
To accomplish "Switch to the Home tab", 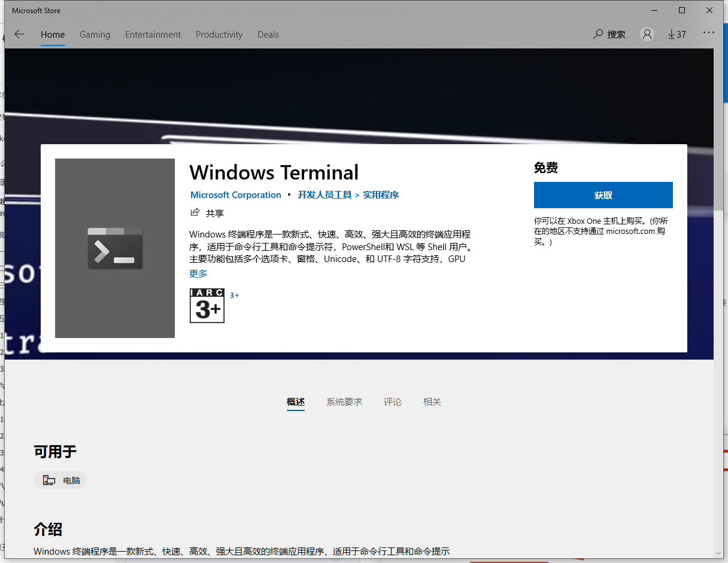I will pos(53,35).
